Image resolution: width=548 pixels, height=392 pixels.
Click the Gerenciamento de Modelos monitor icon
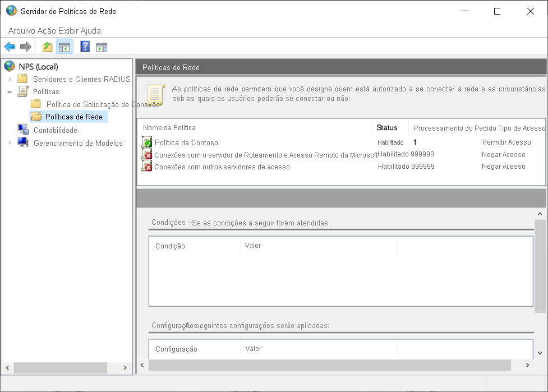[23, 142]
